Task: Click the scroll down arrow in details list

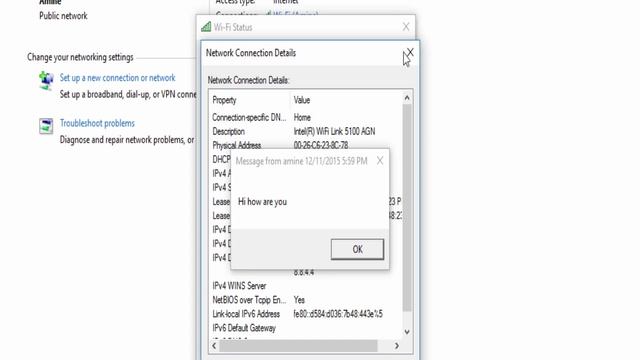Action: pyautogui.click(x=407, y=331)
